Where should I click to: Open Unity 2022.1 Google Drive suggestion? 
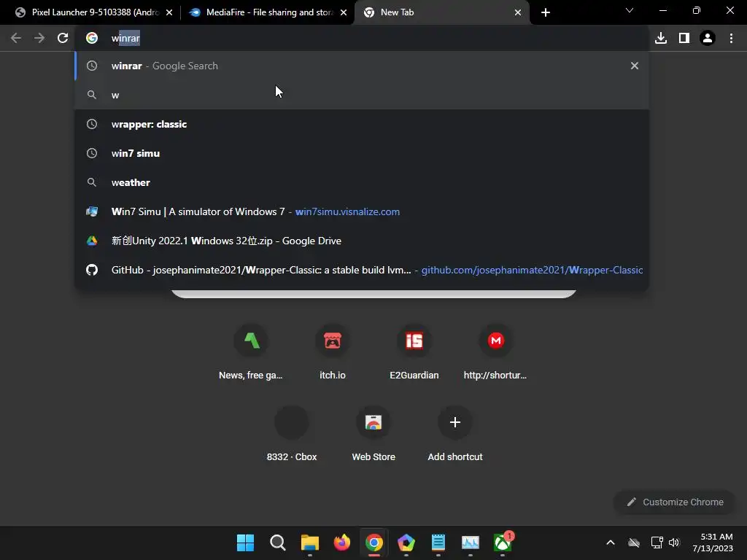[362, 241]
